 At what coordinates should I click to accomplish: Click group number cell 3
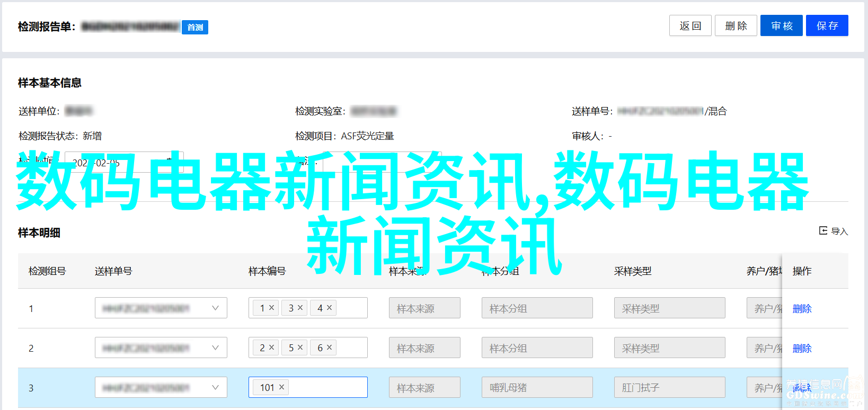pyautogui.click(x=31, y=388)
